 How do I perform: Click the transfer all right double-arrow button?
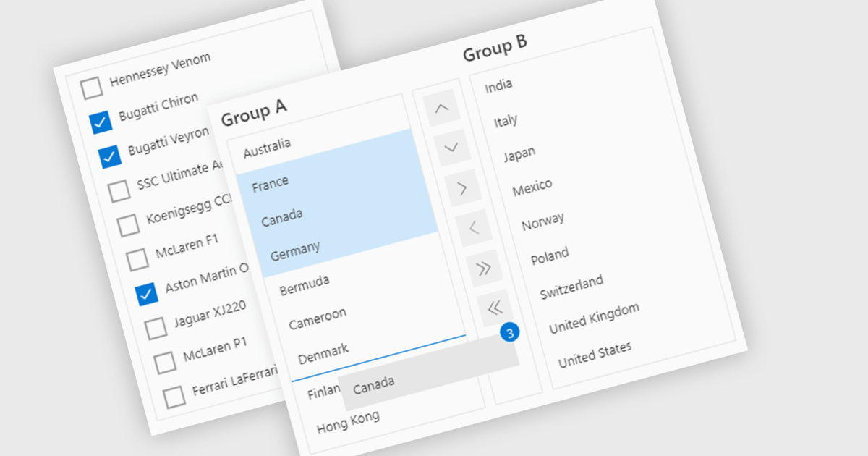(x=484, y=269)
